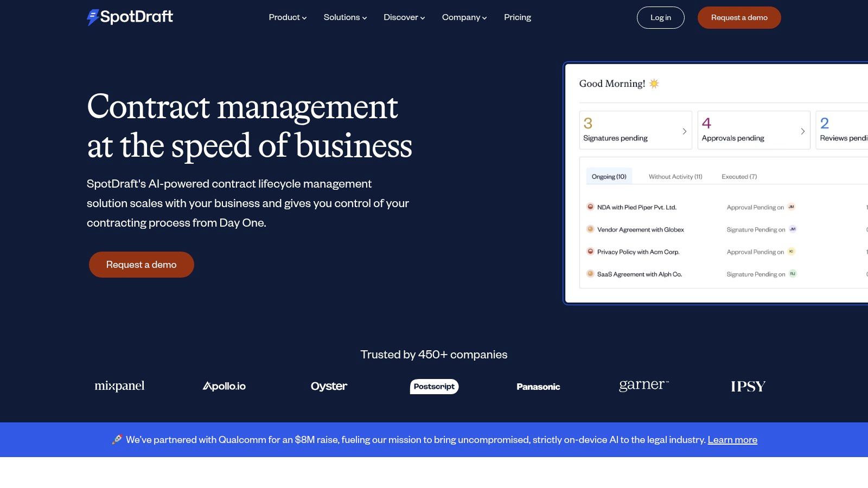Click the SpotDraft logo

pyautogui.click(x=130, y=17)
